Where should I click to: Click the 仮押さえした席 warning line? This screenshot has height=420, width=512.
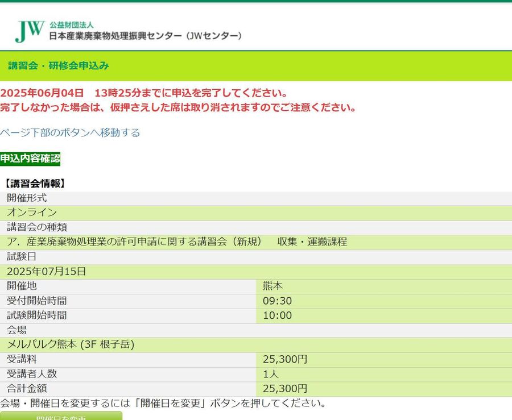coord(178,107)
